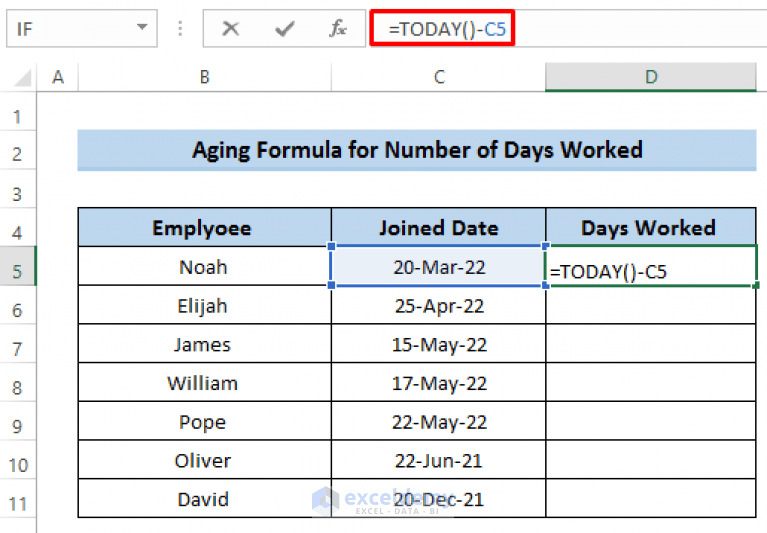Confirm the formula with the checkmark icon
767x533 pixels.
click(284, 29)
